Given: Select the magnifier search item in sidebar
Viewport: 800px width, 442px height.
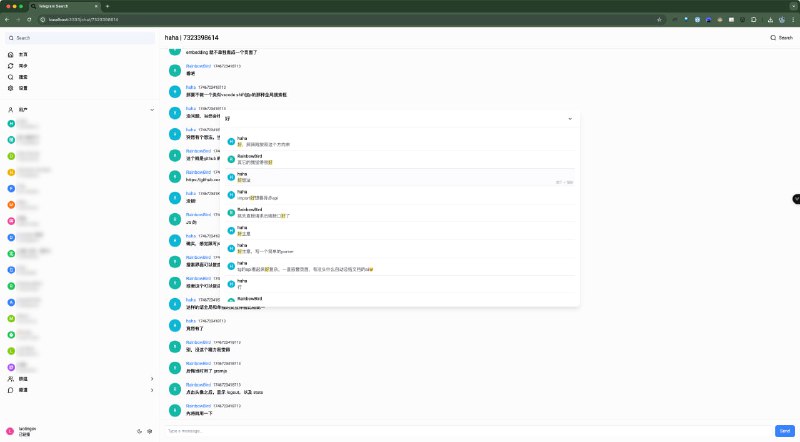Looking at the screenshot, I should point(11,77).
